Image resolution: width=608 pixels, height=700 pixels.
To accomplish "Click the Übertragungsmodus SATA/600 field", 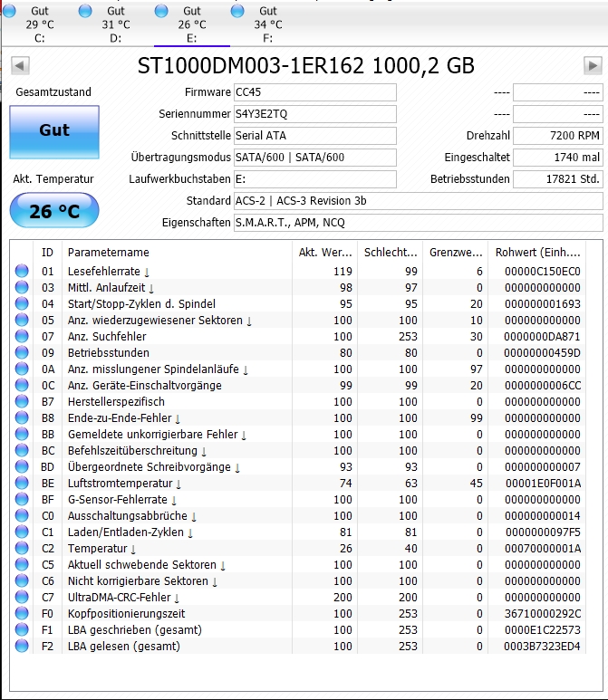I will (x=315, y=158).
